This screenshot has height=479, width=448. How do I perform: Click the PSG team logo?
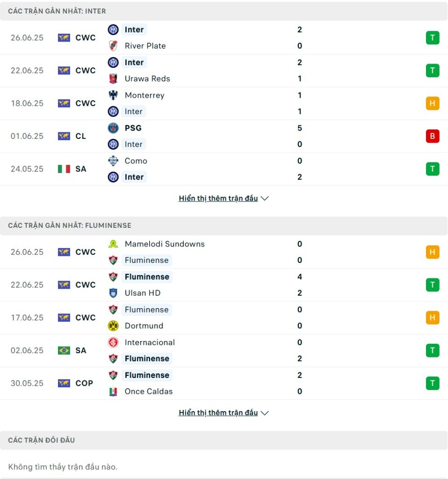pyautogui.click(x=113, y=128)
